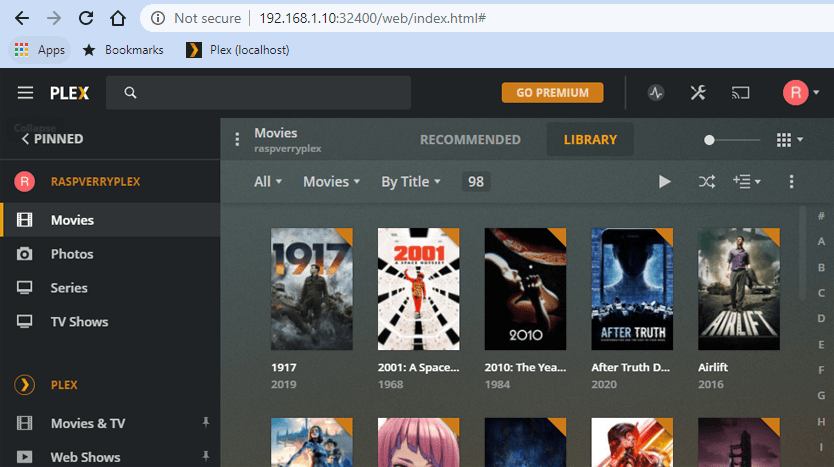834x467 pixels.
Task: Jump to letter B in the index
Action: [x=821, y=267]
